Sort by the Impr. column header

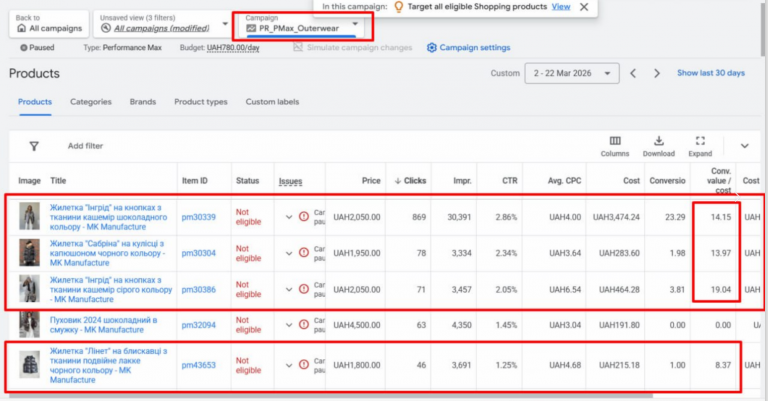462,181
